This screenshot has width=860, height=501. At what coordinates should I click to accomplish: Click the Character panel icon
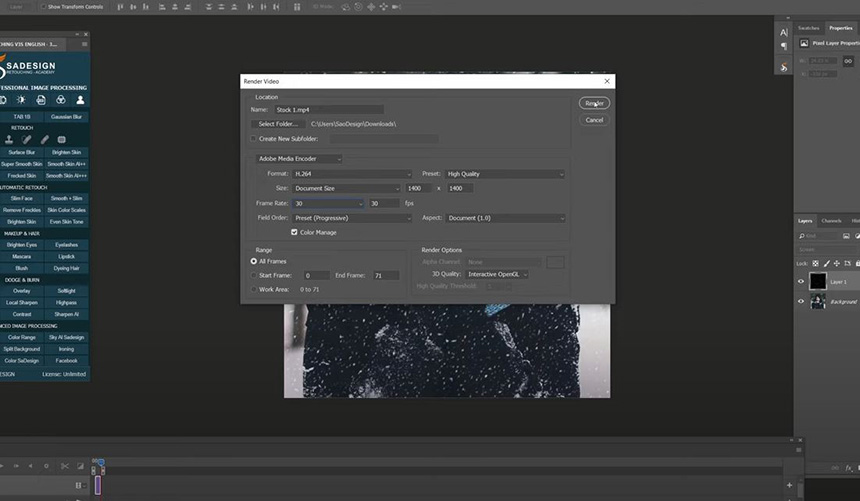784,33
